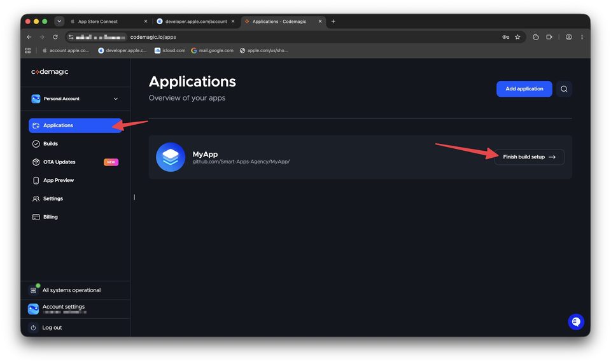611x364 pixels.
Task: Open the Chrome three-dot menu
Action: [582, 37]
